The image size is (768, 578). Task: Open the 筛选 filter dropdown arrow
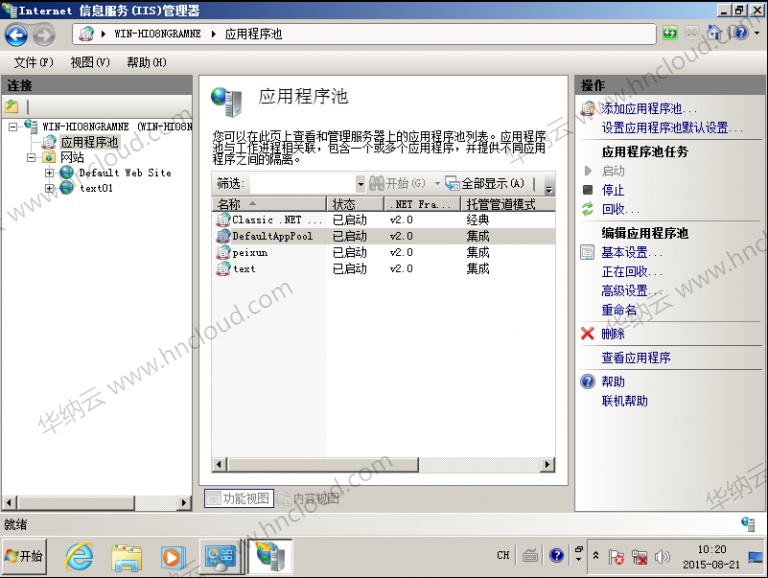(360, 184)
